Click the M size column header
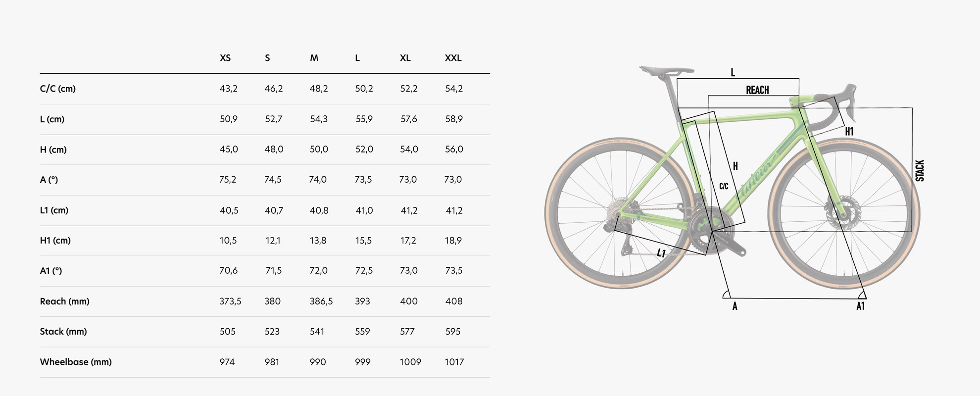 pos(314,58)
